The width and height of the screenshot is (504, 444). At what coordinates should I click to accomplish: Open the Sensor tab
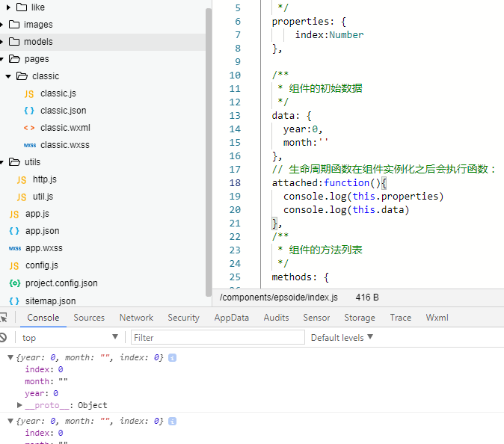pos(316,318)
